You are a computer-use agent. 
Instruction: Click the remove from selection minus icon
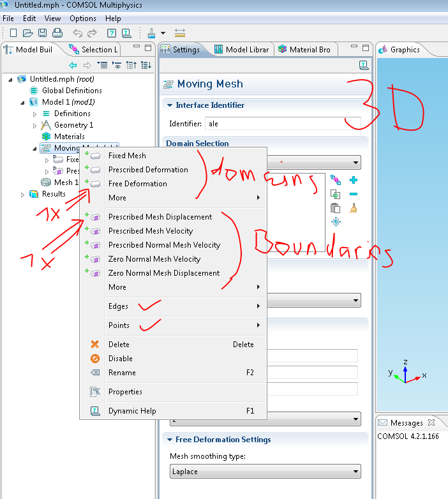tap(354, 194)
